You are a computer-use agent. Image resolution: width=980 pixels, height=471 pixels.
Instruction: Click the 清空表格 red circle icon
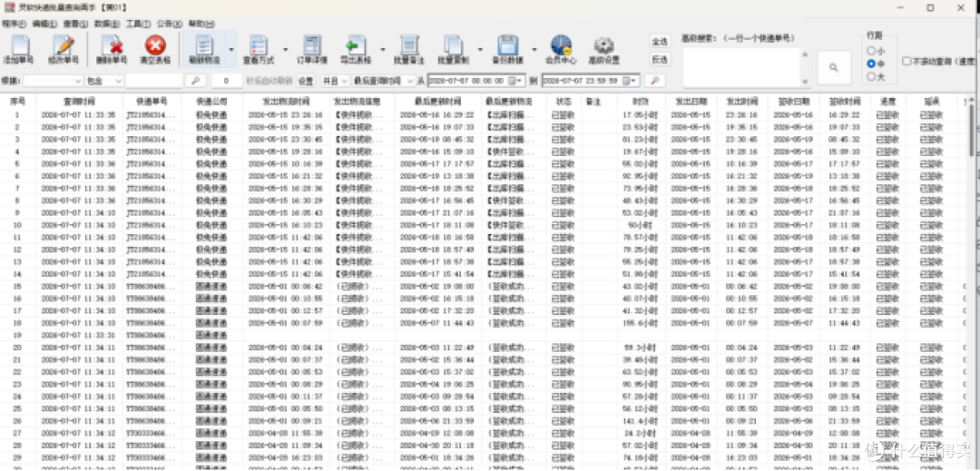point(155,49)
